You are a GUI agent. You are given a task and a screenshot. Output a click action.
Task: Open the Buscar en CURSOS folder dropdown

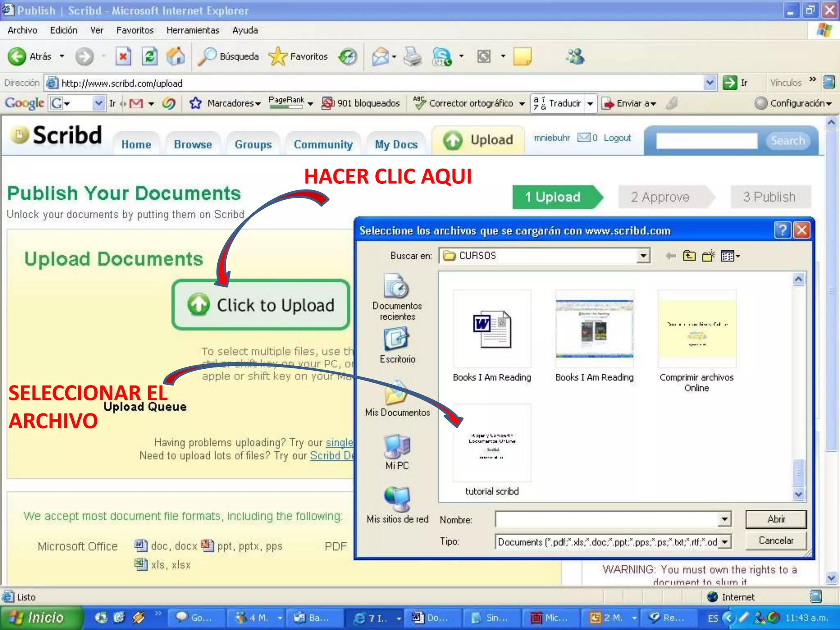point(643,256)
